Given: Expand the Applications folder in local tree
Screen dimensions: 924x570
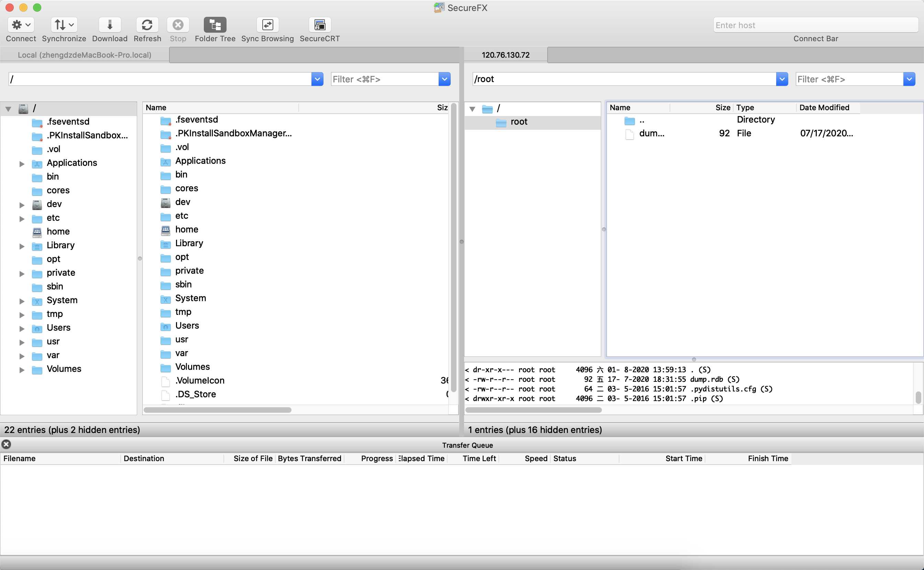Looking at the screenshot, I should (x=22, y=164).
